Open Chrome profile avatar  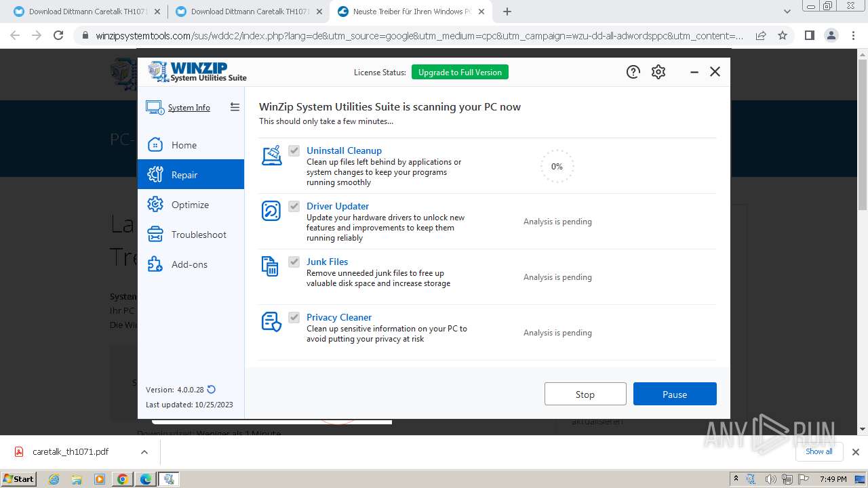(831, 35)
